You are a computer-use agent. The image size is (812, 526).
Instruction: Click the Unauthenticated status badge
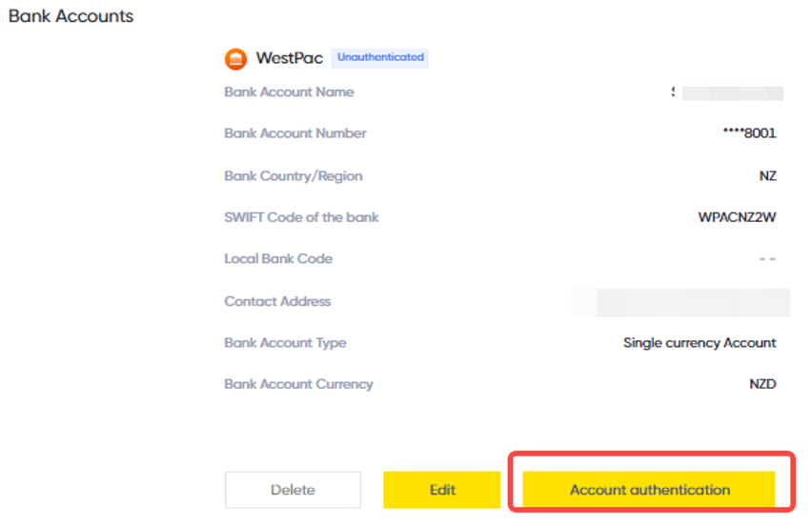point(380,57)
